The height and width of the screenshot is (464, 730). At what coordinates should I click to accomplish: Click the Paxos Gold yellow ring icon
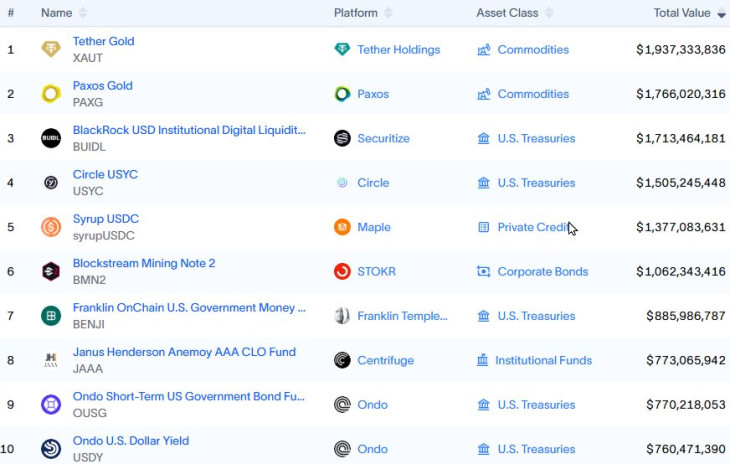point(51,94)
